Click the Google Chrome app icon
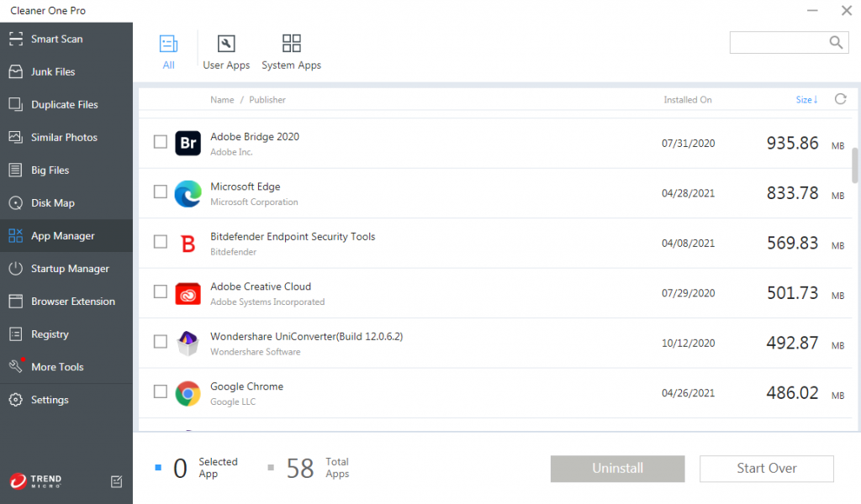861x504 pixels. (x=188, y=393)
